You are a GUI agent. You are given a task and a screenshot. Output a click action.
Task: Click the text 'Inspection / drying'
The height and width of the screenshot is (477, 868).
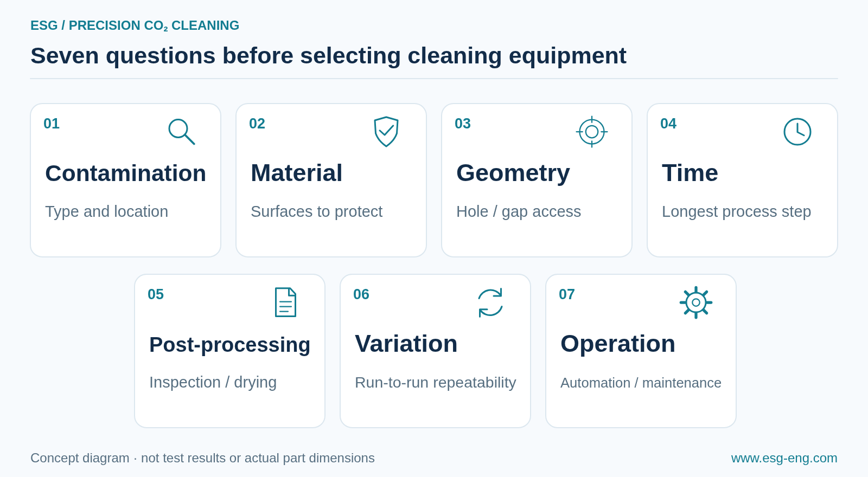coord(213,382)
